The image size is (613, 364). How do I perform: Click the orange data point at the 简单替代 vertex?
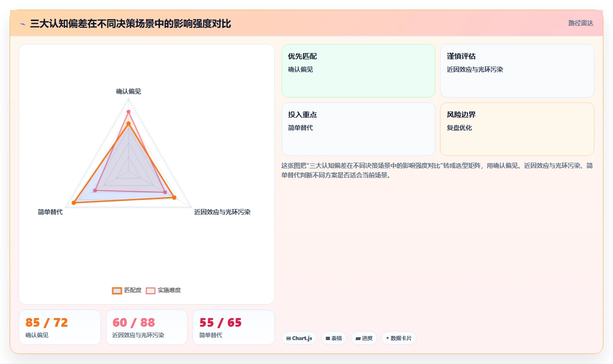[x=74, y=203]
